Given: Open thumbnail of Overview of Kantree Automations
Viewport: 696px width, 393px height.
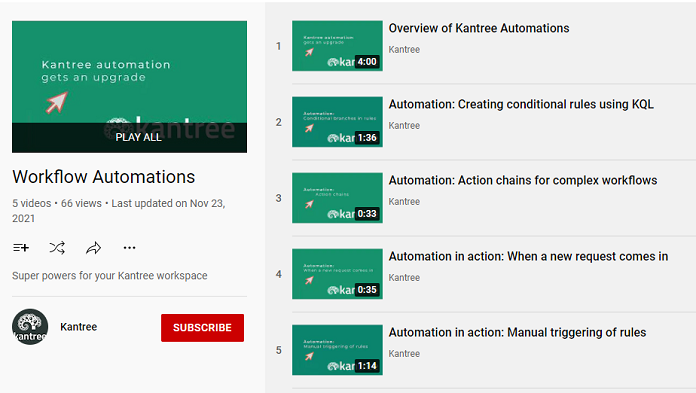Looking at the screenshot, I should click(337, 46).
